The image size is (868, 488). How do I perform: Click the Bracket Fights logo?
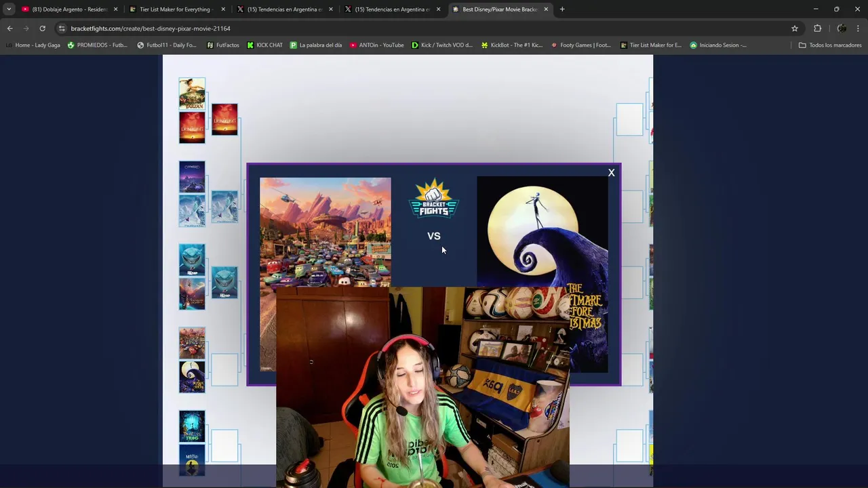pyautogui.click(x=434, y=198)
